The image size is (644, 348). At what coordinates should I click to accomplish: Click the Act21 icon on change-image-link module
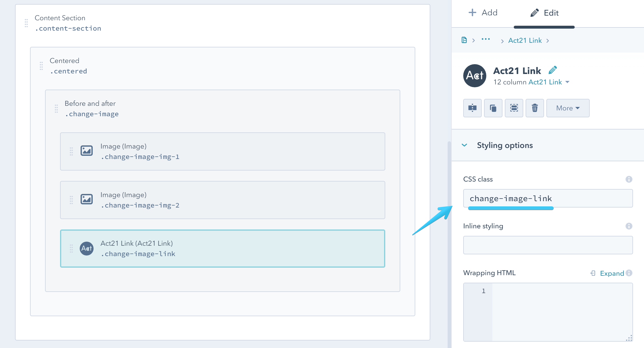tap(86, 248)
